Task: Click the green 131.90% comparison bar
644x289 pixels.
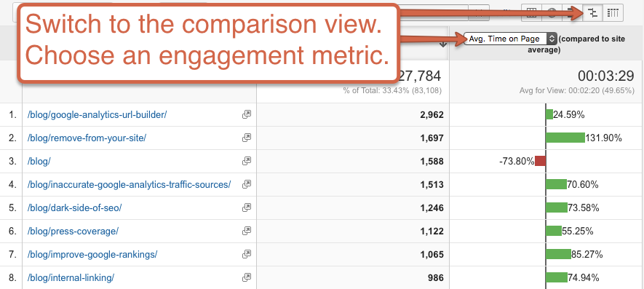Action: (565, 138)
